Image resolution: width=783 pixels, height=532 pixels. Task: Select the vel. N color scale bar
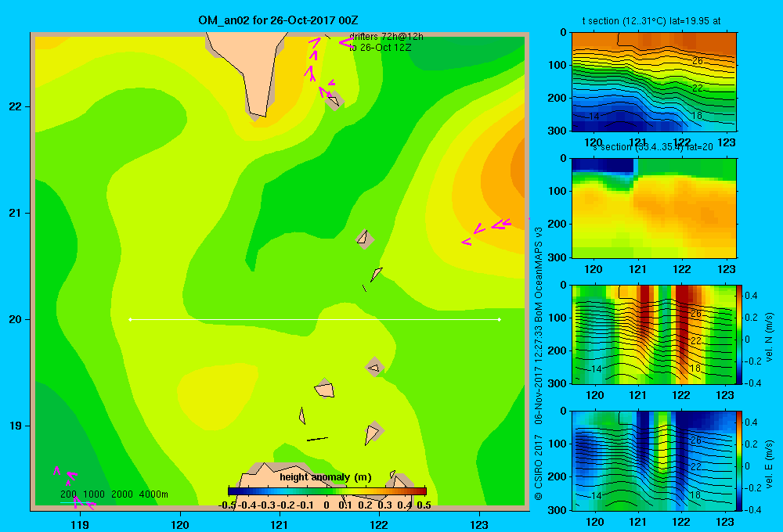(739, 334)
